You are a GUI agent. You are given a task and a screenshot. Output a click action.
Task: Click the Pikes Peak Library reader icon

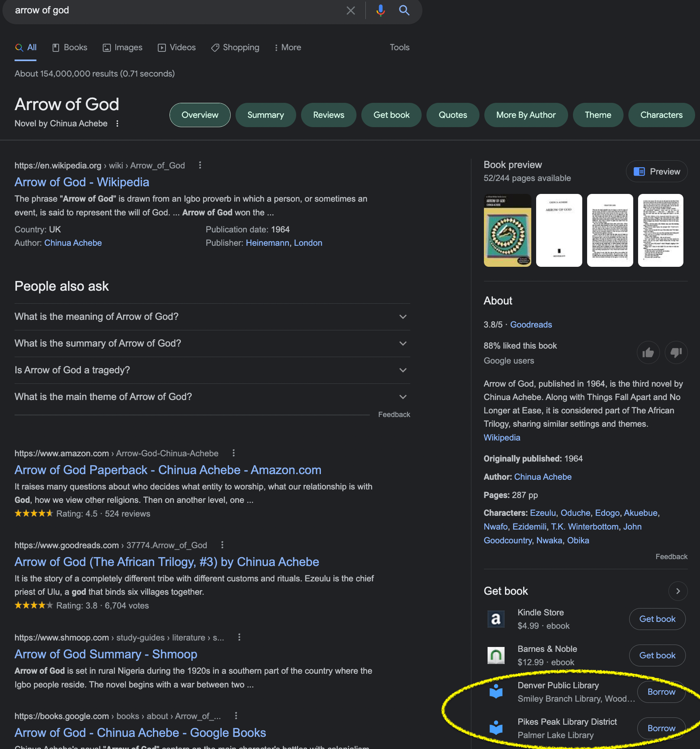coord(496,728)
